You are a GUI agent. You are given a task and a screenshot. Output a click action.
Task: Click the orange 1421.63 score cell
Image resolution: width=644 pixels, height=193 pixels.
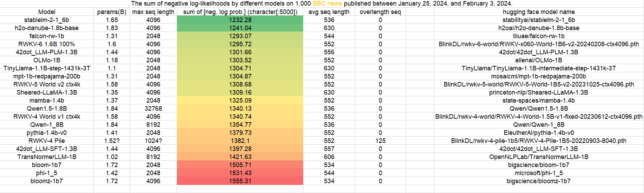coord(240,157)
